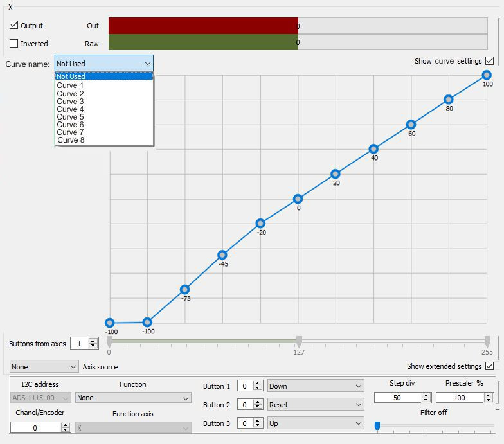Increase Buttons from axes spinner
The height and width of the screenshot is (444, 504).
93,341
